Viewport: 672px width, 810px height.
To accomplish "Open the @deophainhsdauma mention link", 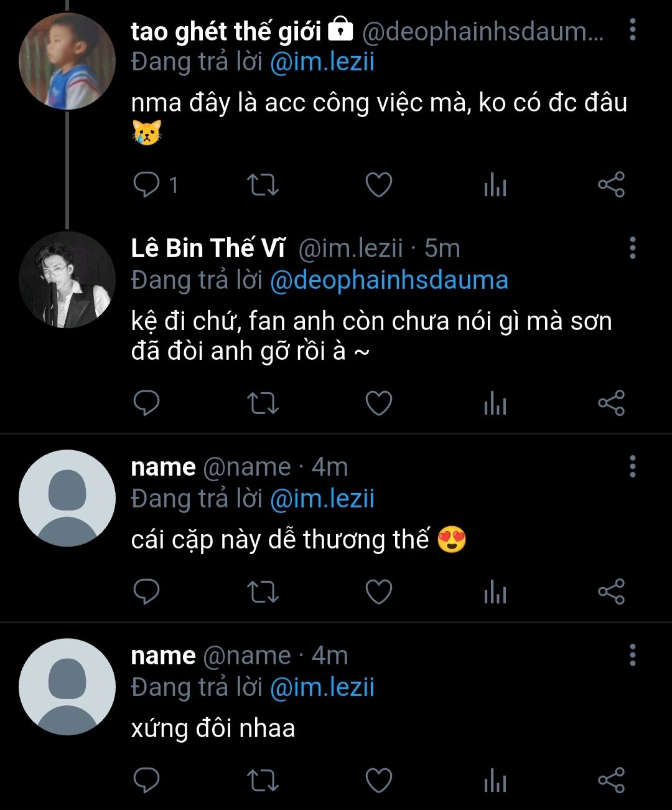I will click(x=389, y=280).
